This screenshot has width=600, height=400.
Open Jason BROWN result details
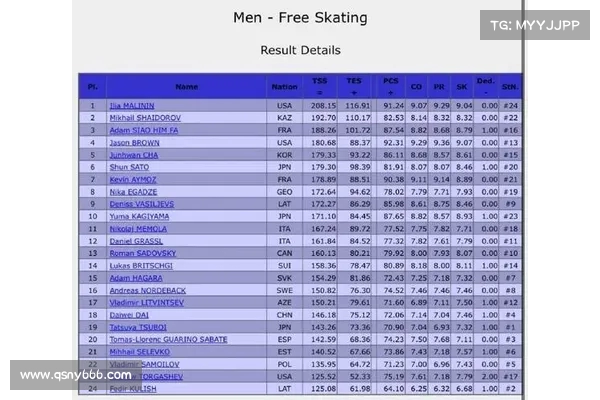point(134,143)
